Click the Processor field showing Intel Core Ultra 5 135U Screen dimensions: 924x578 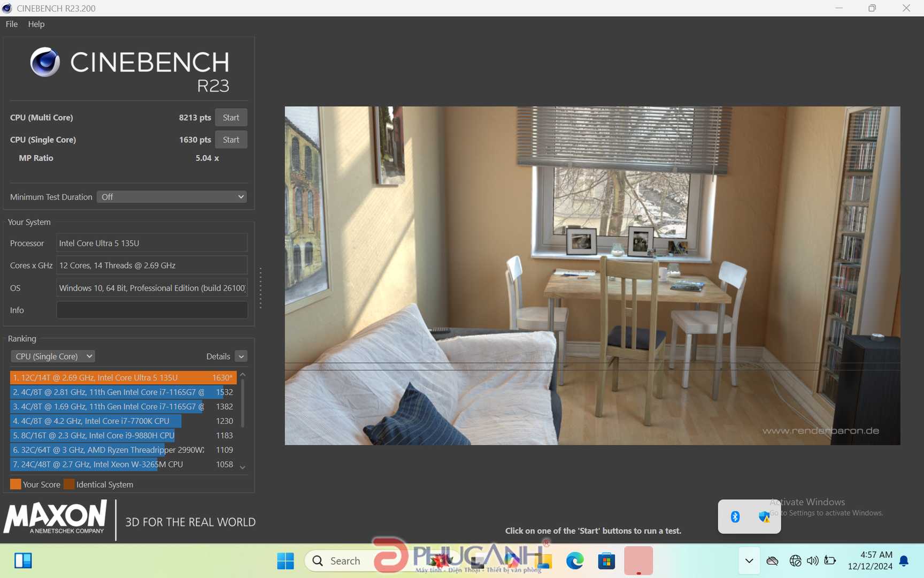(152, 243)
